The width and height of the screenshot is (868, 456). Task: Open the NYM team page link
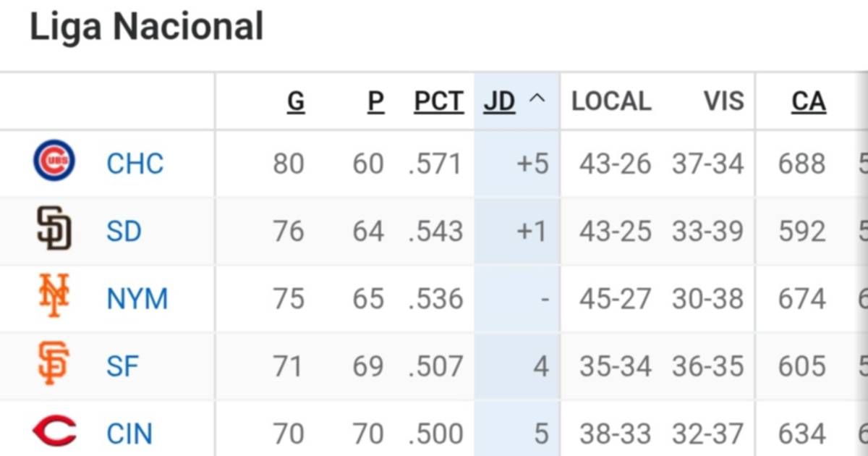[137, 298]
